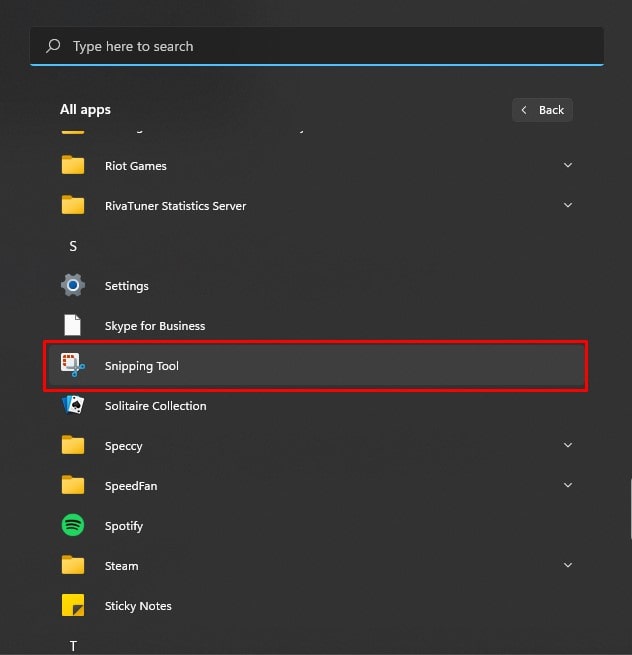Open the T letter section header
This screenshot has width=632, height=655.
(x=73, y=646)
